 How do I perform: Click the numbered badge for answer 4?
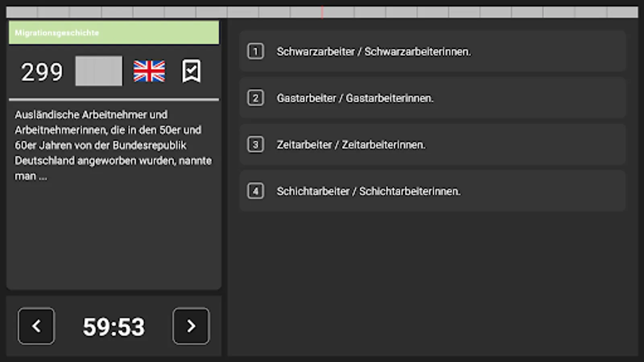click(x=256, y=191)
